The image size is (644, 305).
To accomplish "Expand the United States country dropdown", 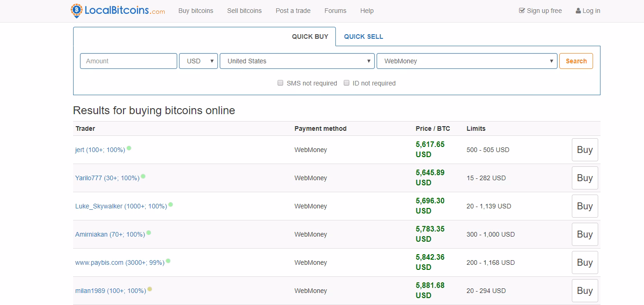I will [x=297, y=61].
